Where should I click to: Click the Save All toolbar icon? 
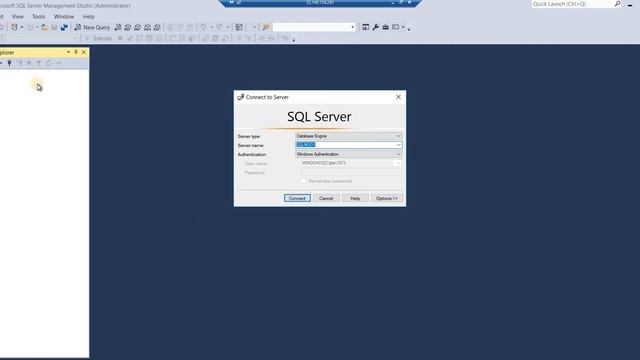64,27
